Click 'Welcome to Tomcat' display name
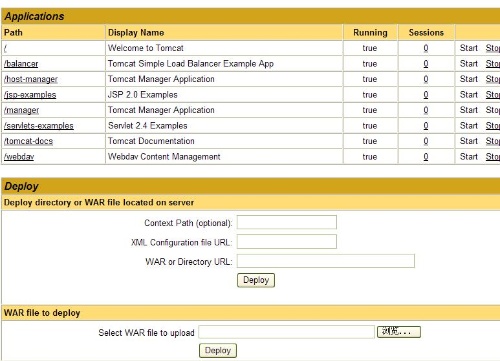Image resolution: width=500 pixels, height=361 pixels. 146,48
